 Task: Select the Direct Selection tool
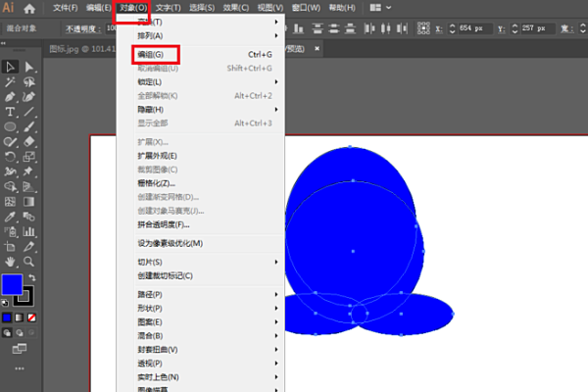(x=29, y=67)
